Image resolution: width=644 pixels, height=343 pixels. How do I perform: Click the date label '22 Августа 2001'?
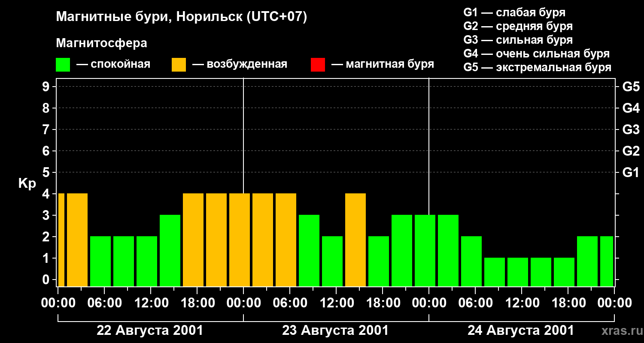[x=150, y=331]
